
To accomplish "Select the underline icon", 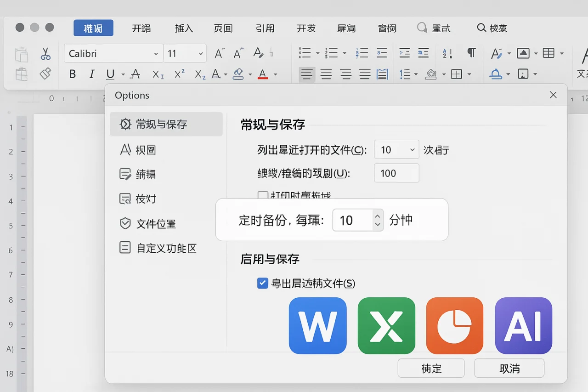I will click(110, 74).
